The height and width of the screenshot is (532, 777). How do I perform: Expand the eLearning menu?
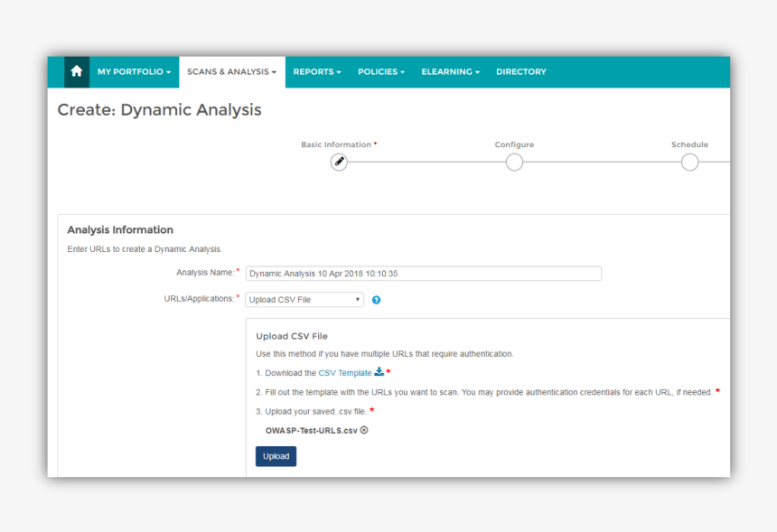(x=450, y=71)
